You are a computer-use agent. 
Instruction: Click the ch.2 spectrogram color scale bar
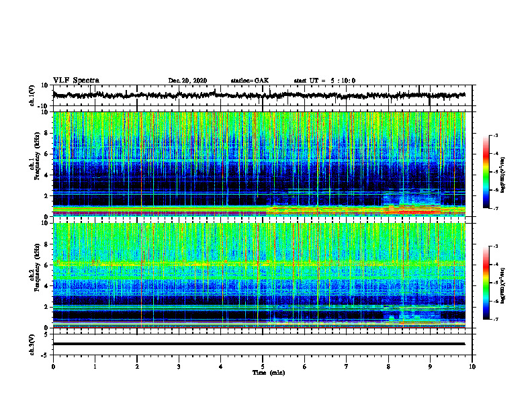click(486, 283)
